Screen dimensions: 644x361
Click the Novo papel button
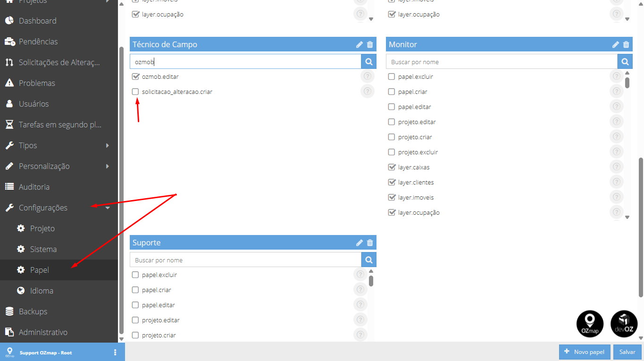[585, 352]
